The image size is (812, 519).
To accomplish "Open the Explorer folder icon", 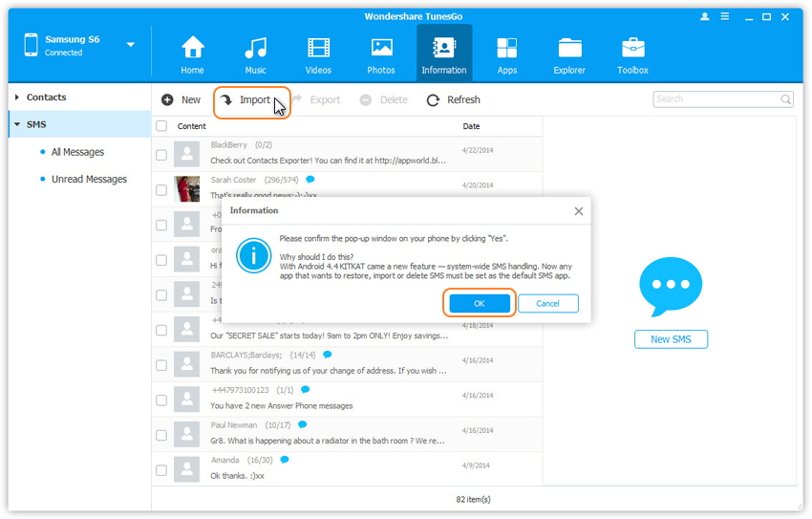I will (570, 49).
